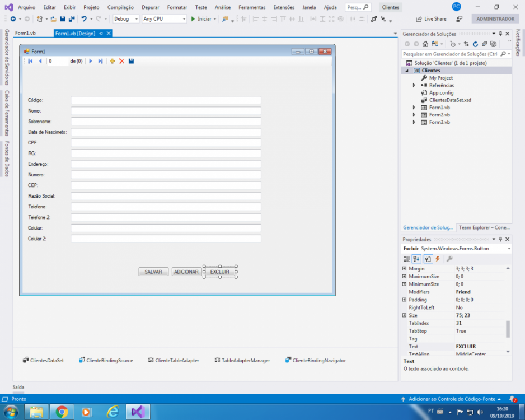Expand the Form2.vb tree node
The height and width of the screenshot is (420, 525).
(x=414, y=115)
